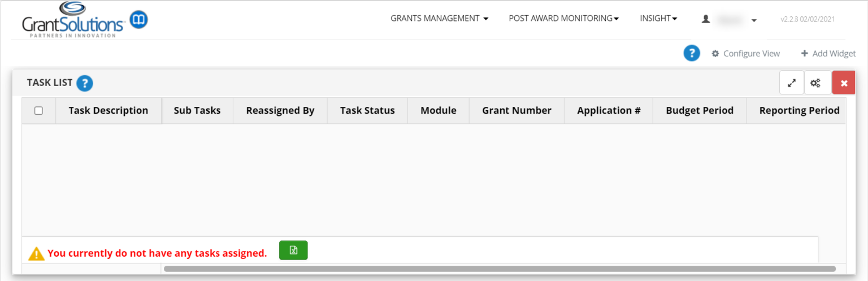Click the GrantSolutions logo
This screenshot has width=868, height=281.
pos(73,20)
